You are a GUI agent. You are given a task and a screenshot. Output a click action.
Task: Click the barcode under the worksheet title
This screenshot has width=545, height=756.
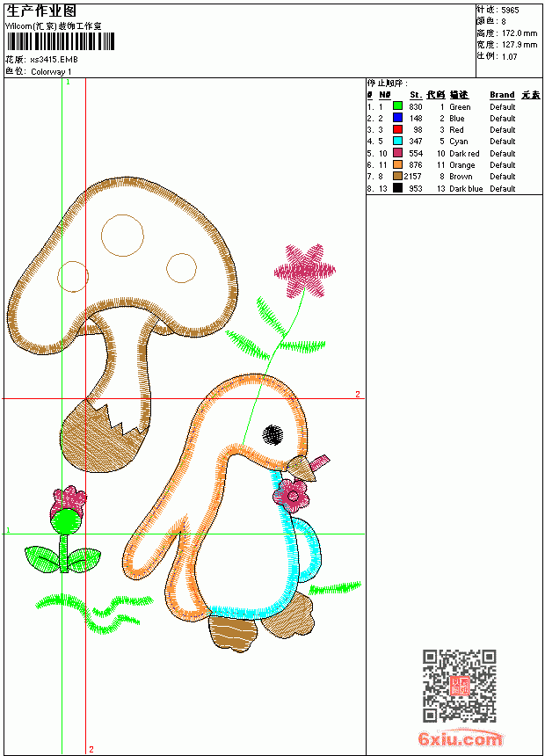click(x=61, y=42)
